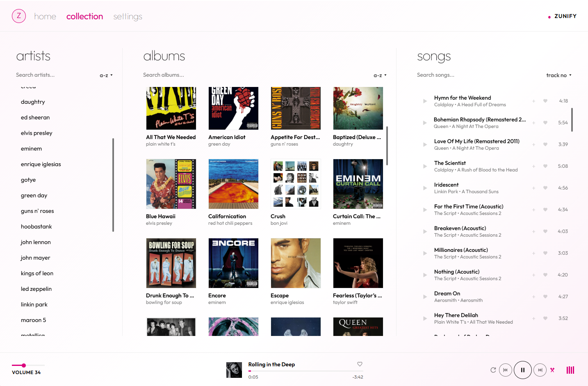This screenshot has width=588, height=386.
Task: Play Breakeven (Acoustic)
Action: (x=425, y=231)
